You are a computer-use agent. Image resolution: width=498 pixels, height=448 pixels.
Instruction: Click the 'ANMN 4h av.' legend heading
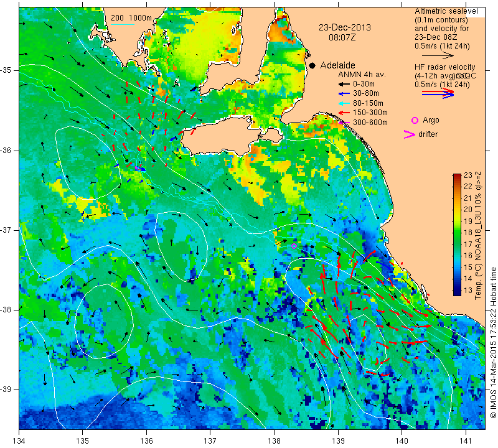coord(362,75)
